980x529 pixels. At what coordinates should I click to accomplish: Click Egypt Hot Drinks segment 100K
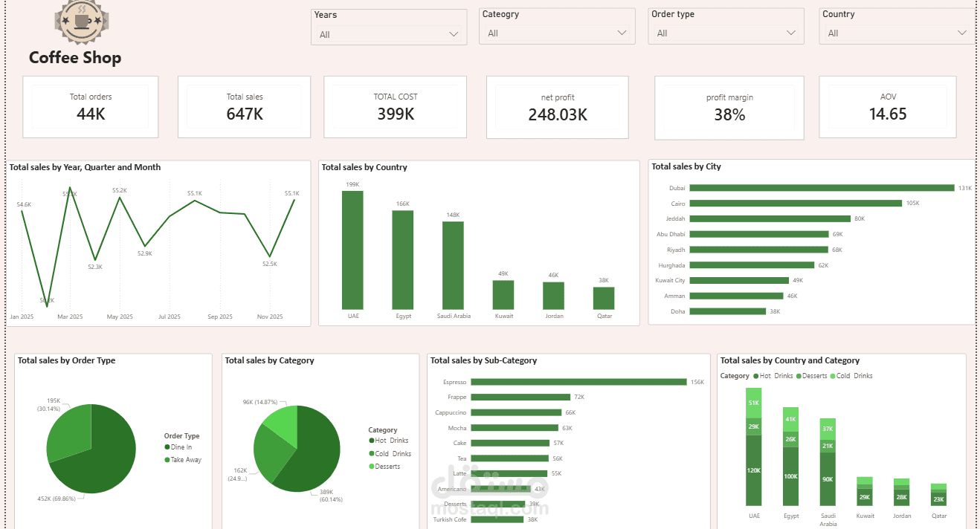790,476
